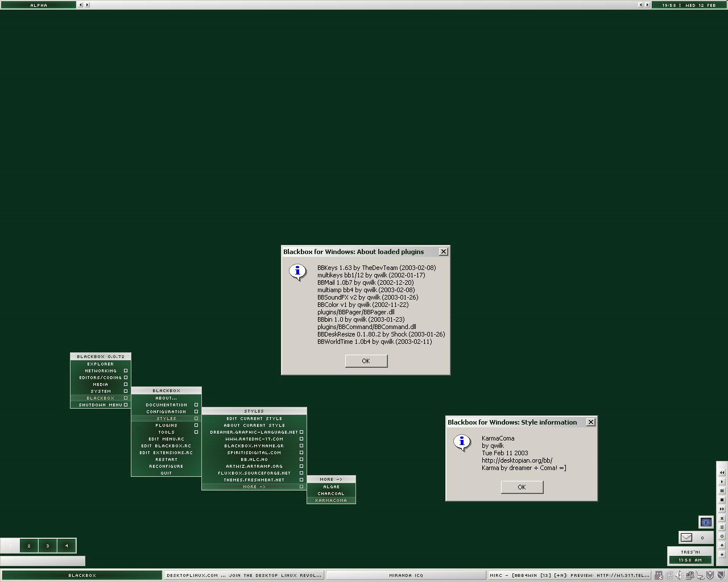
Task: Open the speaker volume tray icon
Action: [679, 575]
